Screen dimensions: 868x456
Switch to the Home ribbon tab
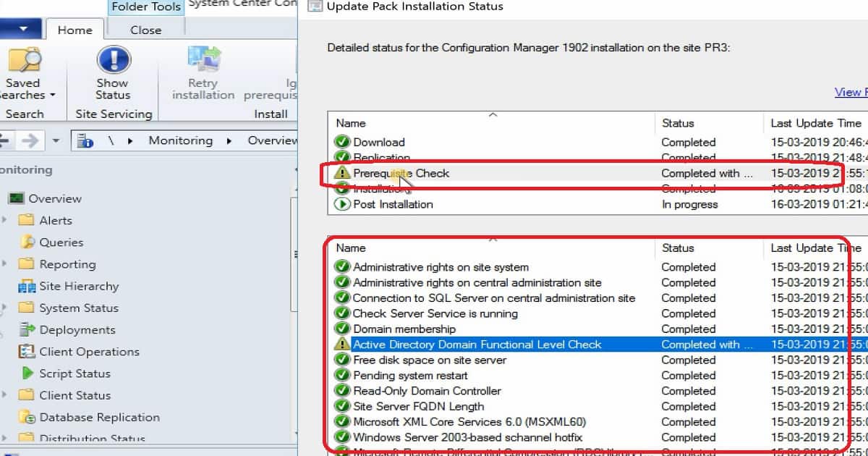pos(75,30)
